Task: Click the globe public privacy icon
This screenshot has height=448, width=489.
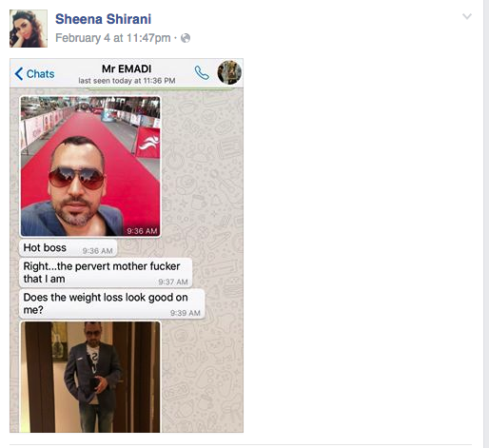Action: coord(186,38)
